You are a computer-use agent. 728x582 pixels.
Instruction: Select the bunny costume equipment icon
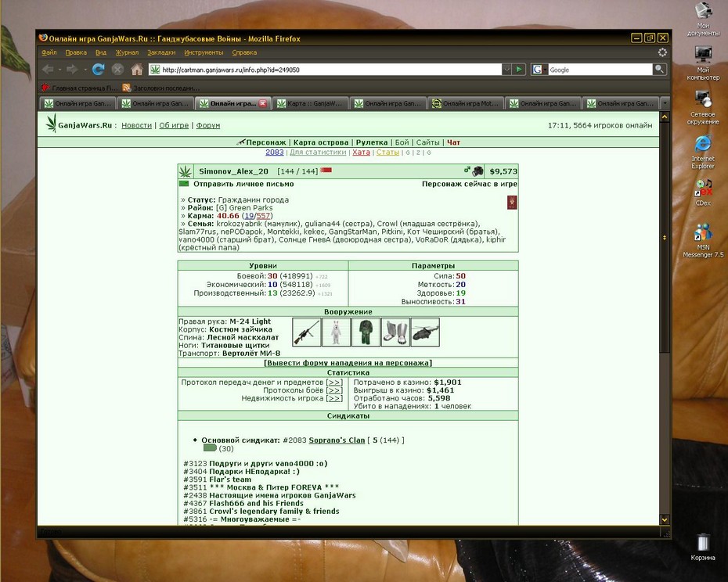point(336,332)
